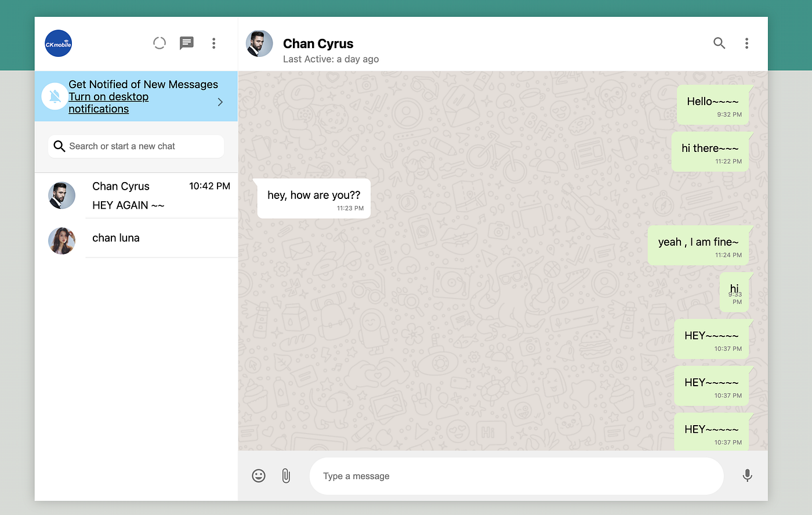Click the status ring icon in sidebar

coord(159,43)
